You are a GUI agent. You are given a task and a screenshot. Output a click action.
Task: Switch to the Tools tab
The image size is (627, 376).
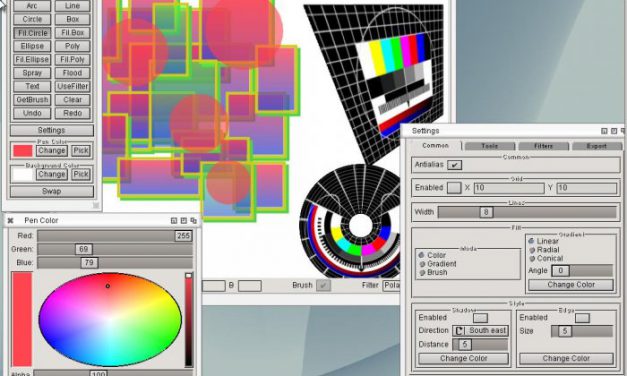click(490, 146)
